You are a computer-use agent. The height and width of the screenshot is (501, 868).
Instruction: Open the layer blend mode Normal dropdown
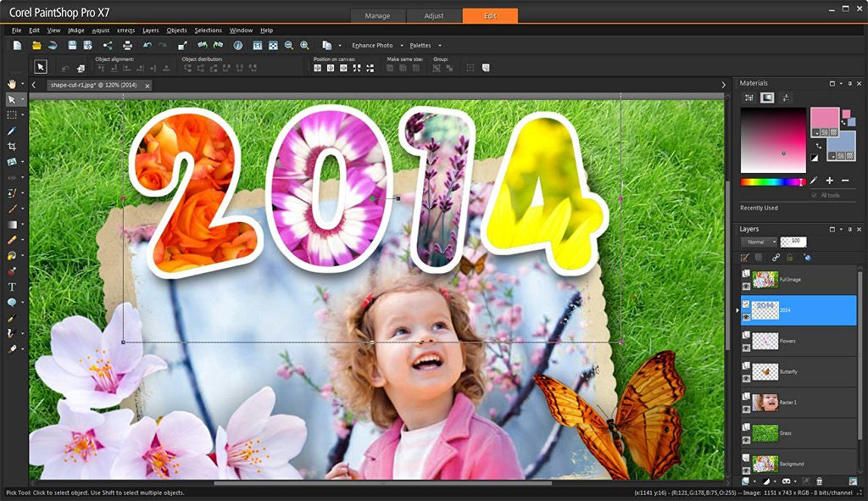759,242
